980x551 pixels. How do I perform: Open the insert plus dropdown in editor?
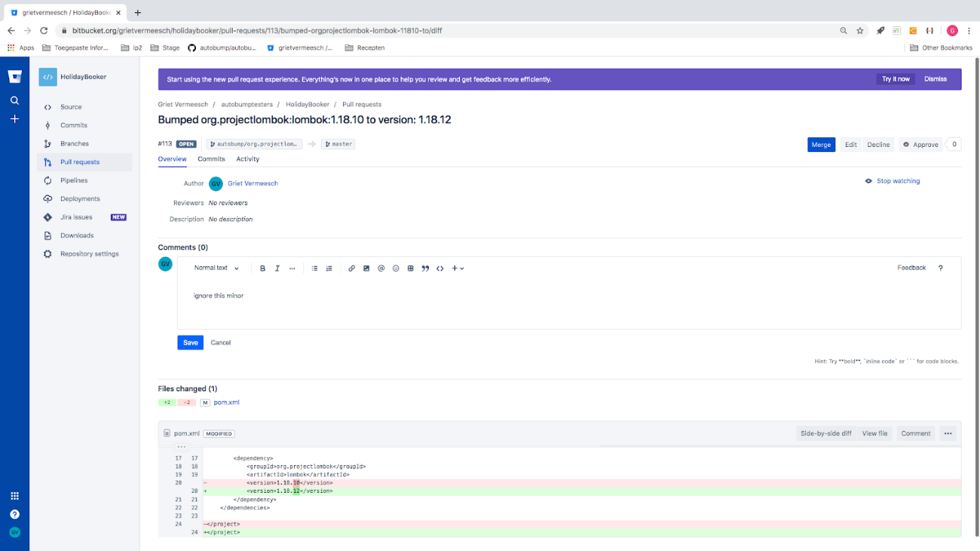(x=458, y=268)
